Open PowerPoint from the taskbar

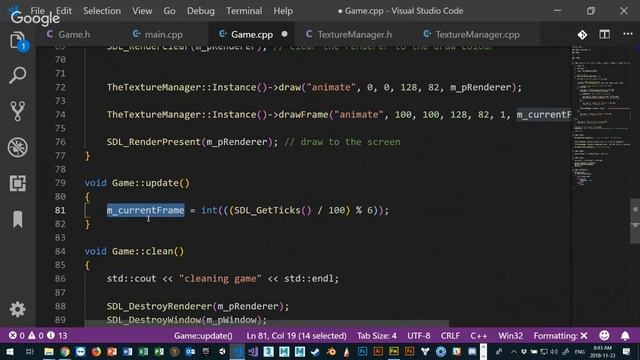click(x=112, y=351)
